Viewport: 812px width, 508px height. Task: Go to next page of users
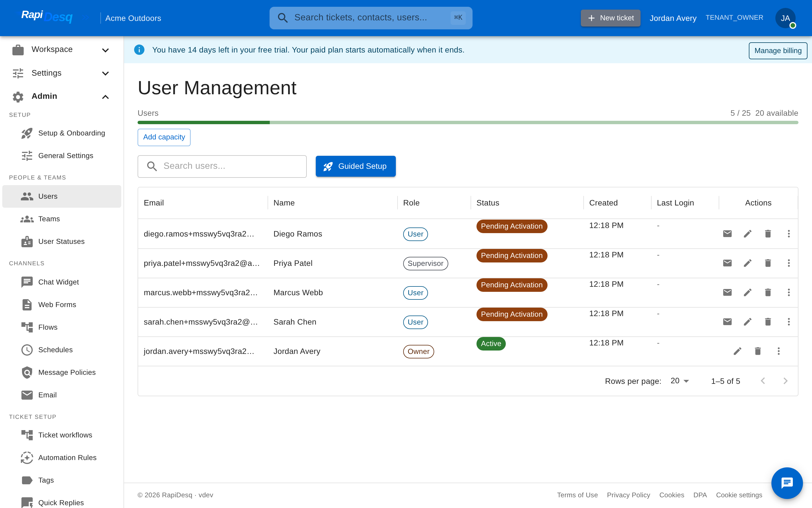tap(785, 381)
